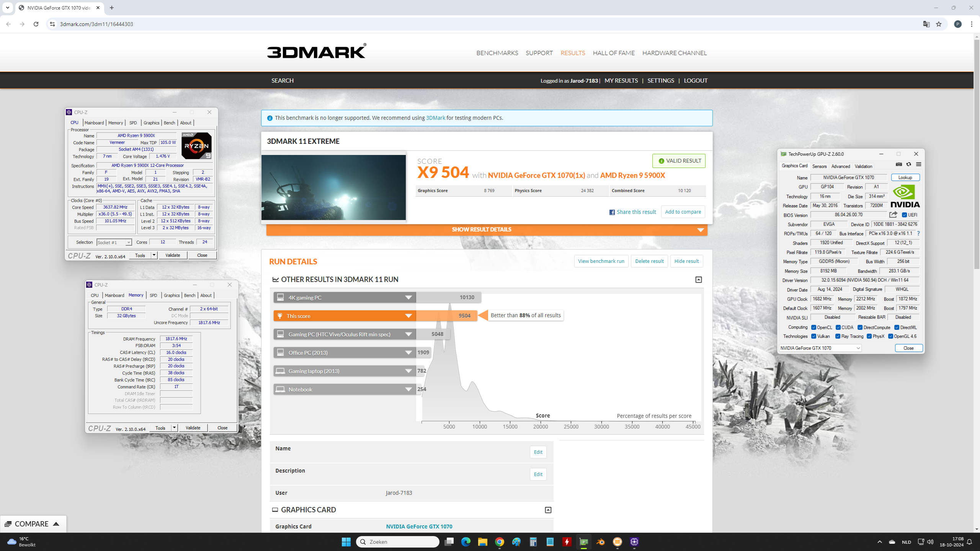The image size is (980, 551).
Task: Open File Explorer from taskbar
Action: pos(482,542)
